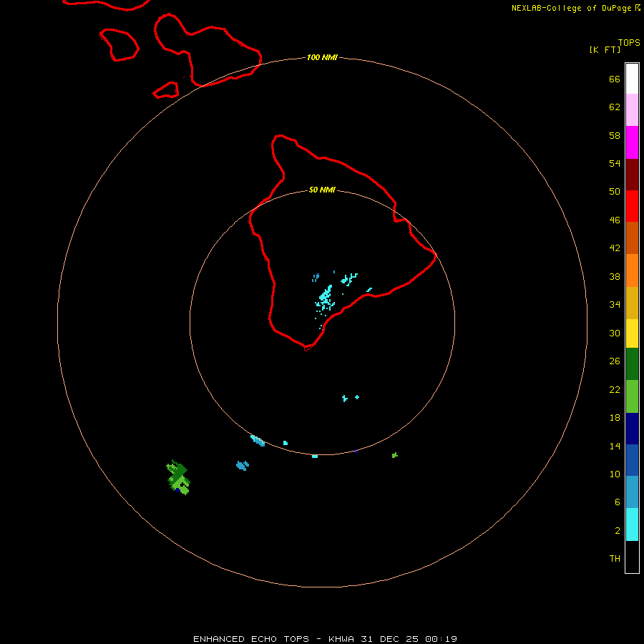Click the legend value "42"
This screenshot has height=644, width=644.
point(615,248)
